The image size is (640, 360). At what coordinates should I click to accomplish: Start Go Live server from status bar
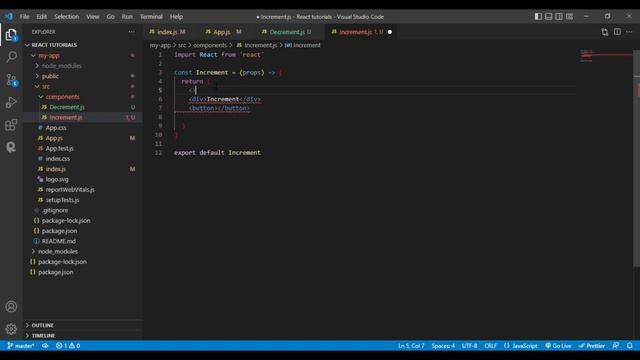[558, 346]
